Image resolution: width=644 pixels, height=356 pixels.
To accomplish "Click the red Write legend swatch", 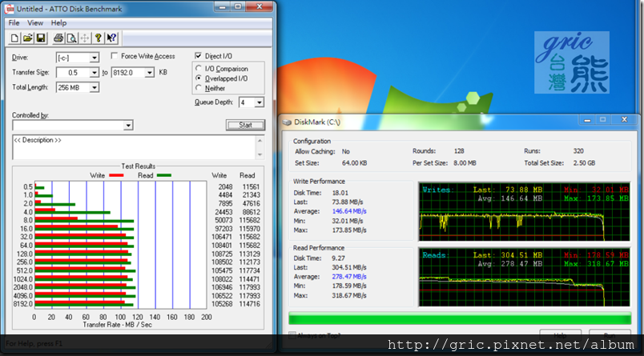I will pos(117,175).
